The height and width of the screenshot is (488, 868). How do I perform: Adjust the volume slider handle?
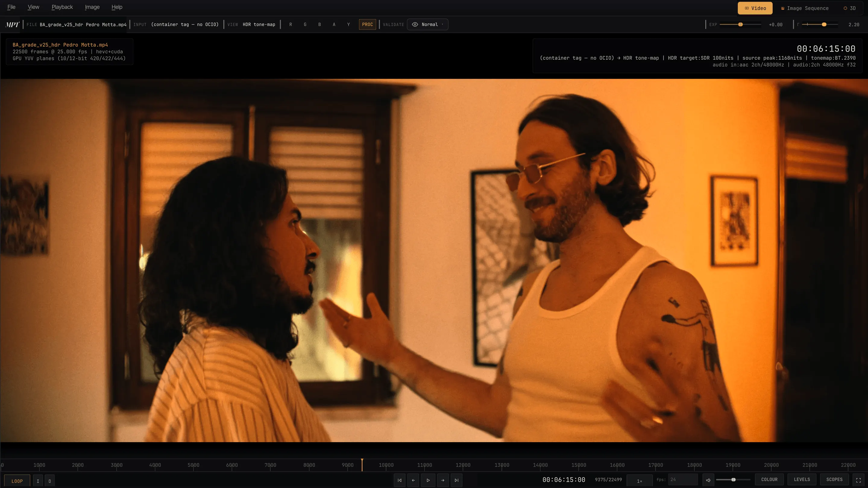tap(734, 480)
